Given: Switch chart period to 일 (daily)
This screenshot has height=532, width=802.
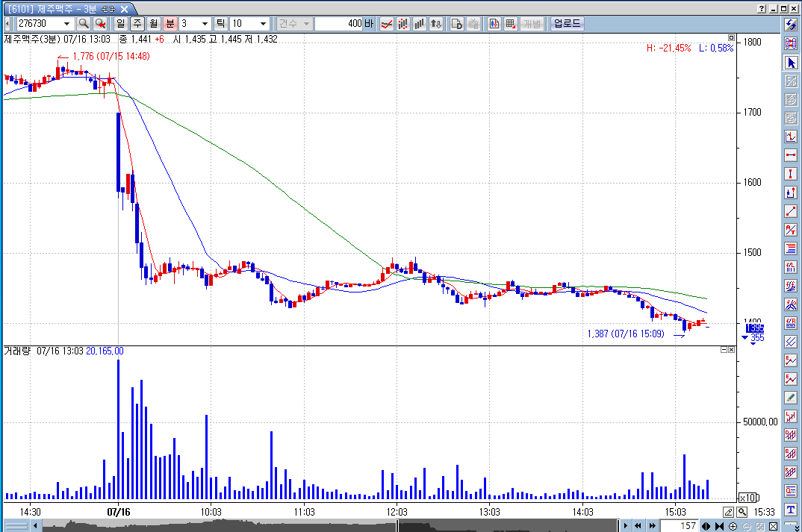Looking at the screenshot, I should point(121,23).
